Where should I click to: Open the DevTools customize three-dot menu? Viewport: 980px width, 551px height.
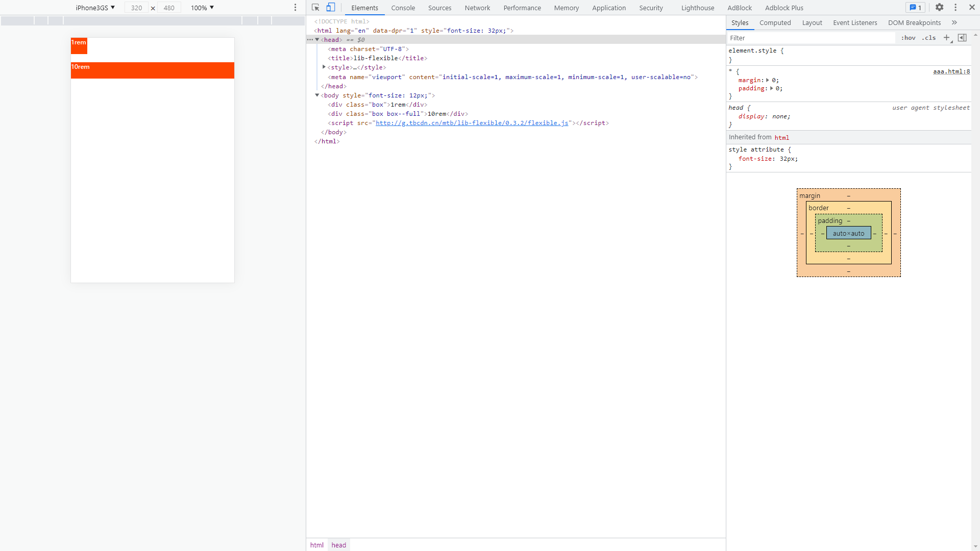(x=955, y=8)
